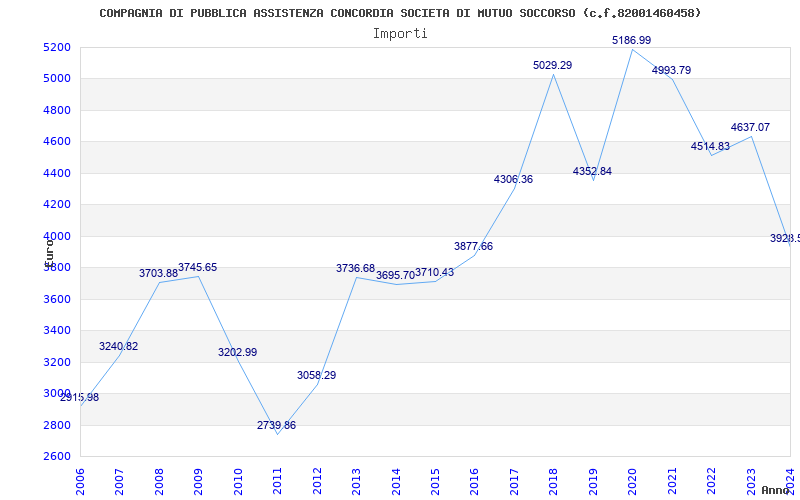800x500 pixels.
Task: Select the data label 3877.66
Action: click(473, 246)
